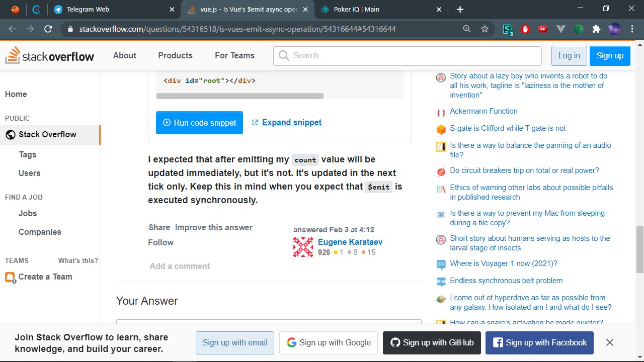This screenshot has height=362, width=644.
Task: Click the browser forward arrow
Action: point(30,29)
